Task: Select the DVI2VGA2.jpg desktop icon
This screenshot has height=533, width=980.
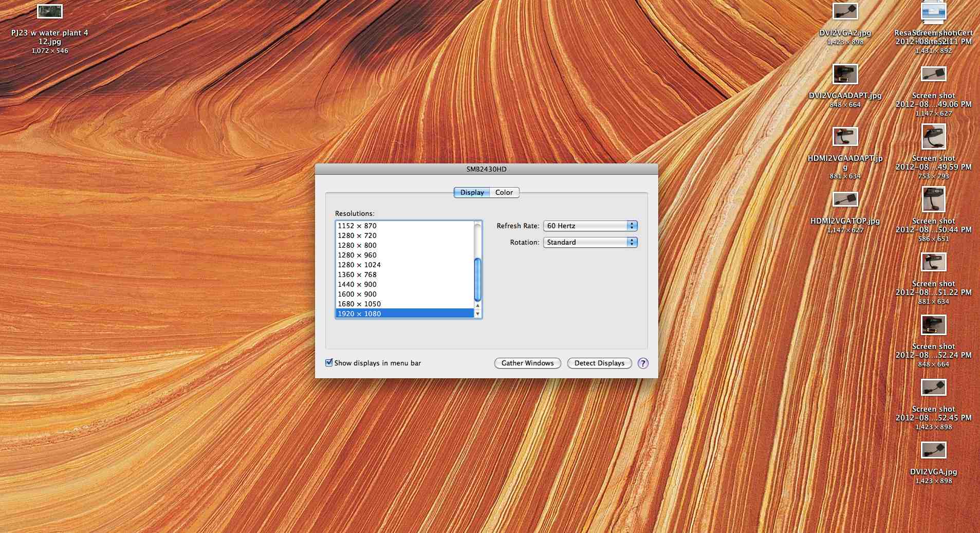Action: tap(845, 11)
